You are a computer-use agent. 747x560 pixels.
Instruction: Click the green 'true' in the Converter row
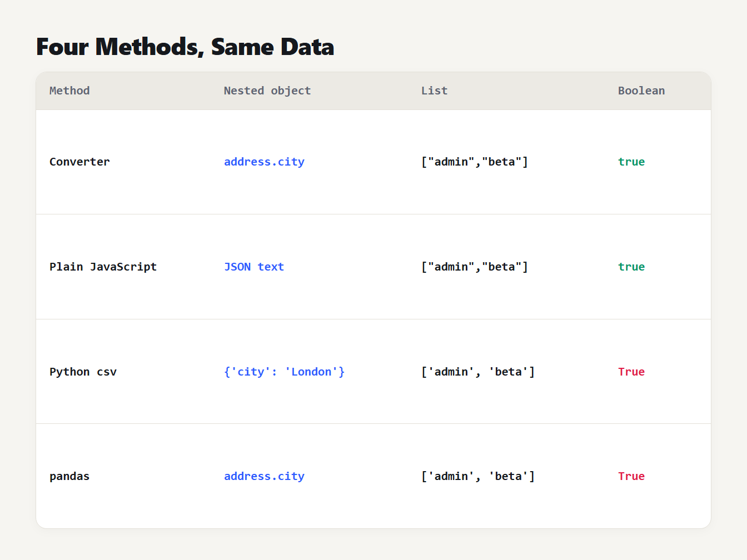point(631,162)
